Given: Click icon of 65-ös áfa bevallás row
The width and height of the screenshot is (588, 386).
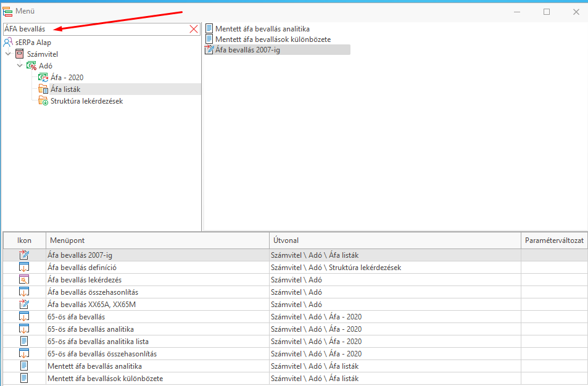Looking at the screenshot, I should pos(24,317).
